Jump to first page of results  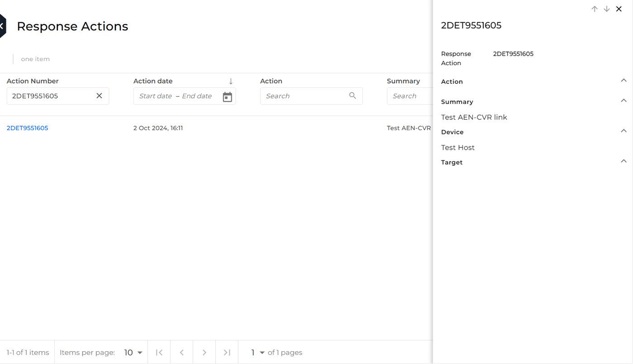159,352
